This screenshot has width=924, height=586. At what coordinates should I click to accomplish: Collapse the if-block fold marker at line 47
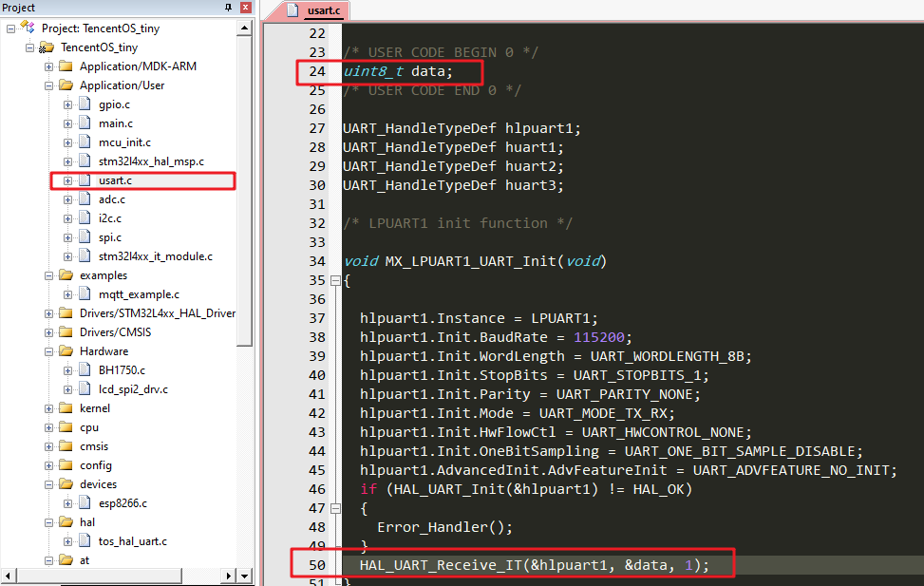click(335, 508)
